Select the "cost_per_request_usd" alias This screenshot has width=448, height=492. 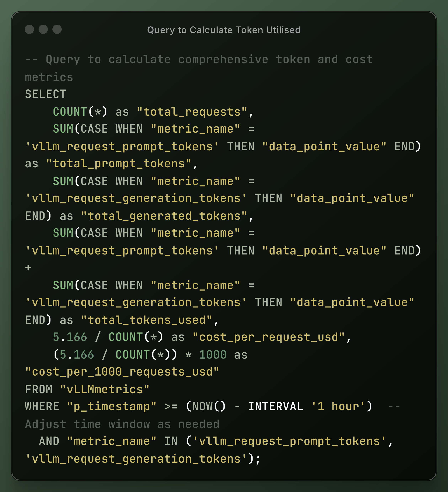pos(268,337)
